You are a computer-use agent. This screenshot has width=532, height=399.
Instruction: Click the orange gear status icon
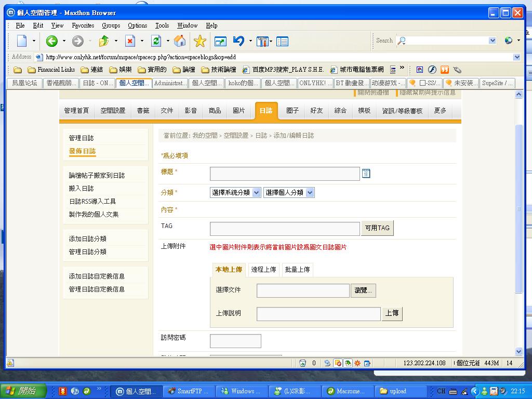point(357,363)
